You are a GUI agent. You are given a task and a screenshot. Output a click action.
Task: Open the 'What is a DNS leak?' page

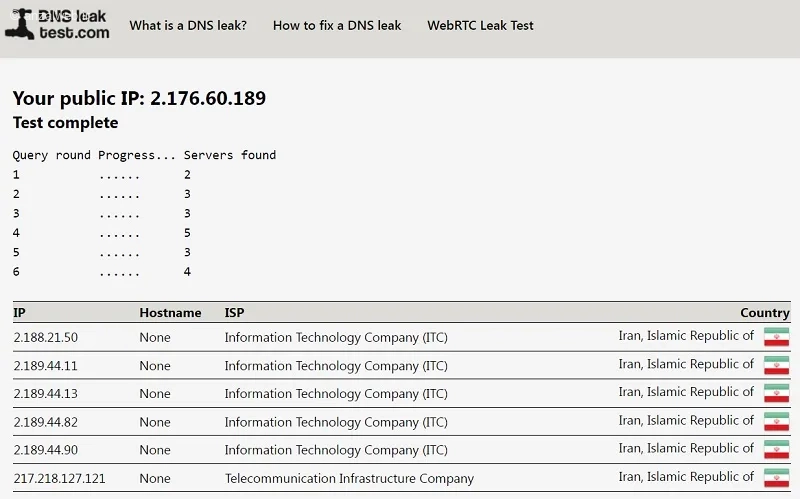click(188, 26)
